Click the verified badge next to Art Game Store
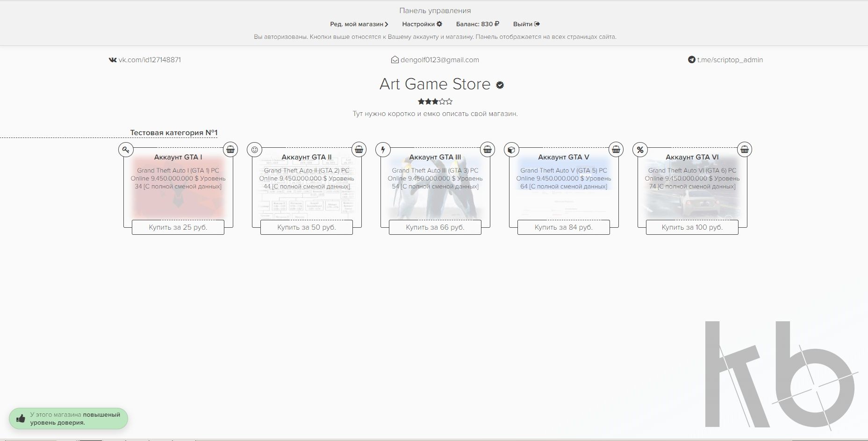The width and height of the screenshot is (868, 441). pyautogui.click(x=500, y=85)
